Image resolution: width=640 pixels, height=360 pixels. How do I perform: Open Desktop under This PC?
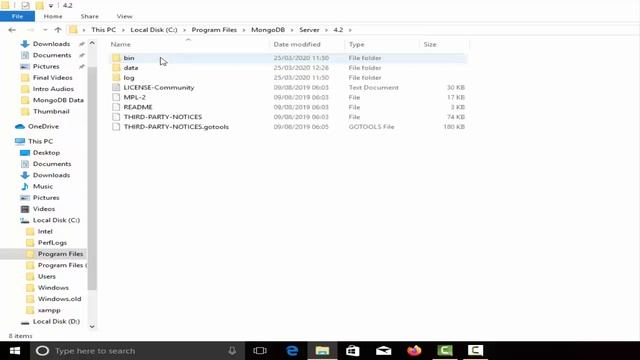pos(46,152)
